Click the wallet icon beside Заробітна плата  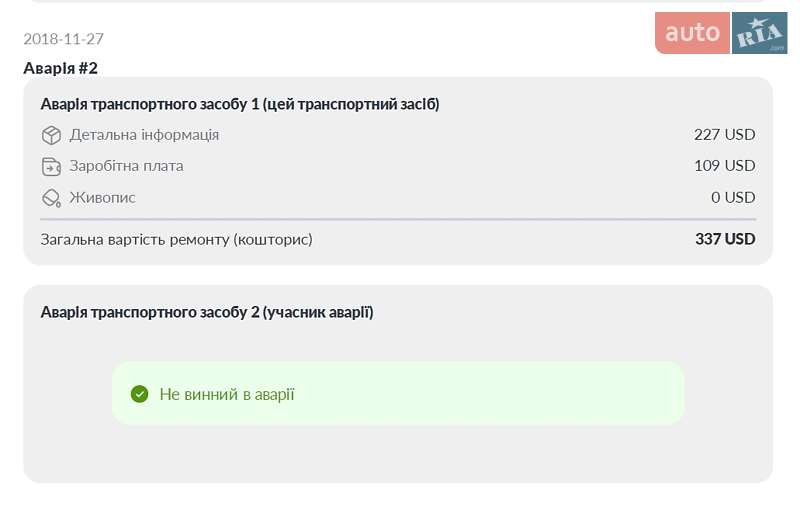(x=51, y=166)
